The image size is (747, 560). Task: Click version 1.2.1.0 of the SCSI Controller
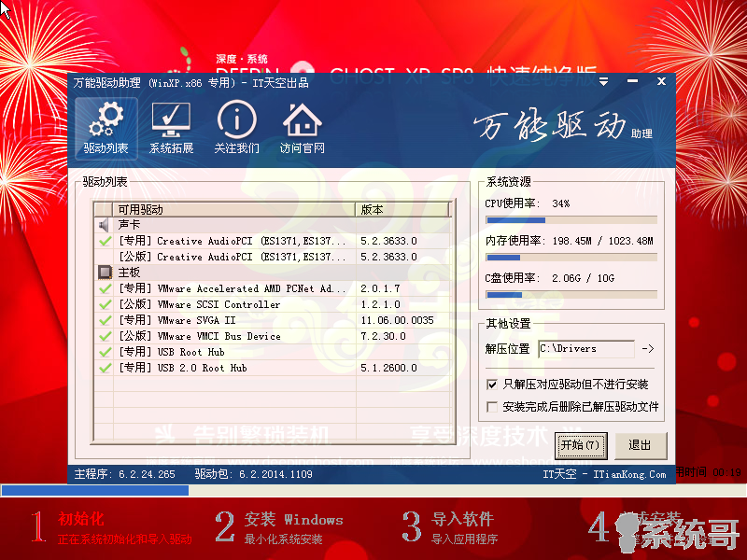(x=380, y=304)
